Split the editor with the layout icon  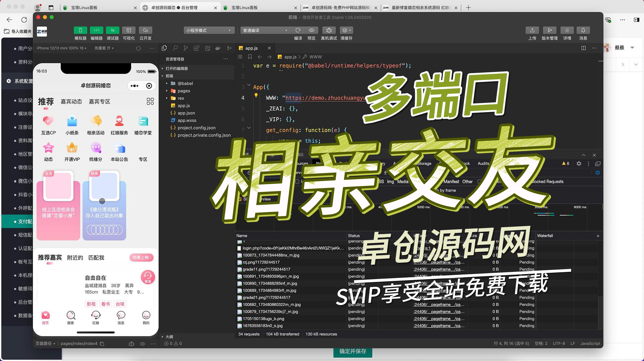coord(583,48)
